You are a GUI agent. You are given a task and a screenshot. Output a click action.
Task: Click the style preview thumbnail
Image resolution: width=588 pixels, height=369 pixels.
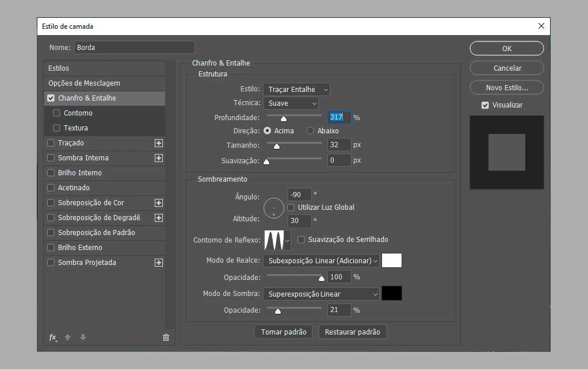(x=507, y=152)
